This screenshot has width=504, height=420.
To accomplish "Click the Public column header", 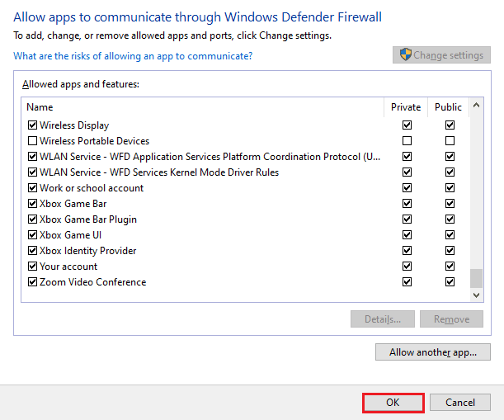I will (448, 107).
